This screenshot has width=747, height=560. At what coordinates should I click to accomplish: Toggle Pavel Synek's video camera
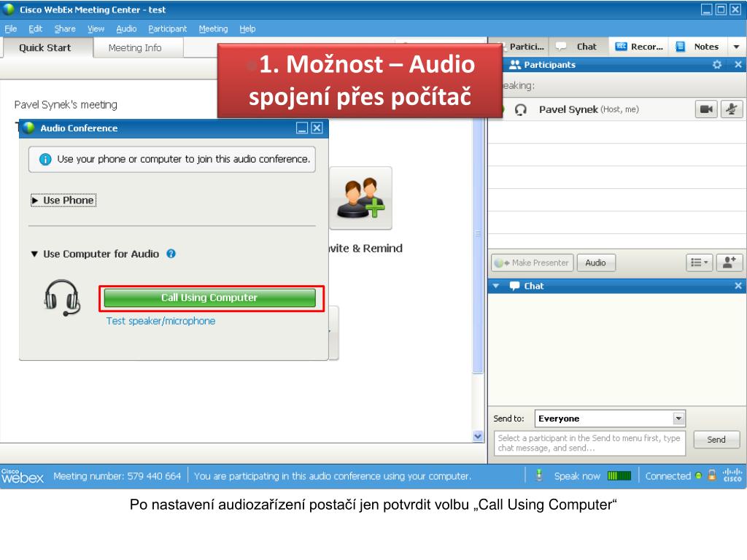(706, 109)
